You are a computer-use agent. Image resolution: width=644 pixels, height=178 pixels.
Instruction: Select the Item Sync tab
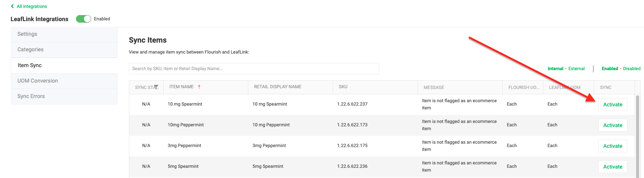(64, 65)
